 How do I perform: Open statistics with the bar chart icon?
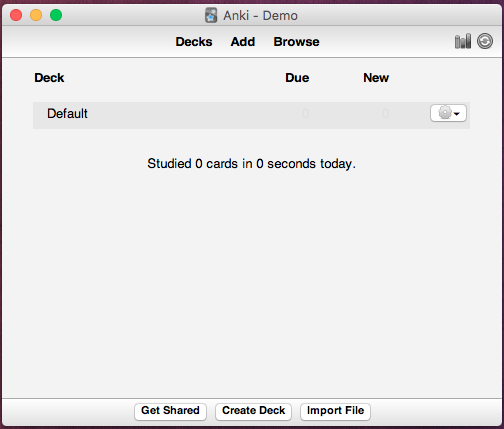click(x=463, y=41)
